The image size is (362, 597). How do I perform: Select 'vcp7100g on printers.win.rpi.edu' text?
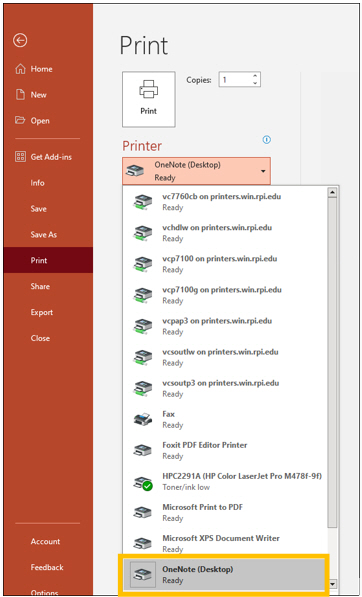[x=222, y=290]
